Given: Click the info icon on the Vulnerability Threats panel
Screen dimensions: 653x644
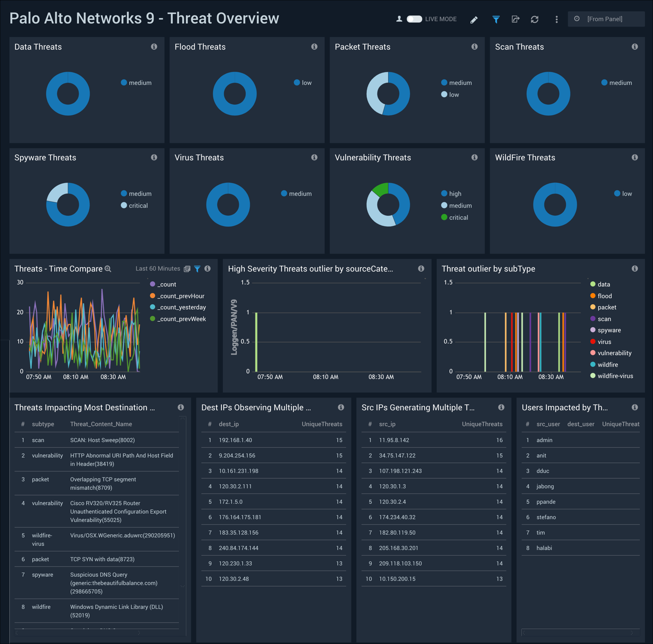Looking at the screenshot, I should pos(475,157).
